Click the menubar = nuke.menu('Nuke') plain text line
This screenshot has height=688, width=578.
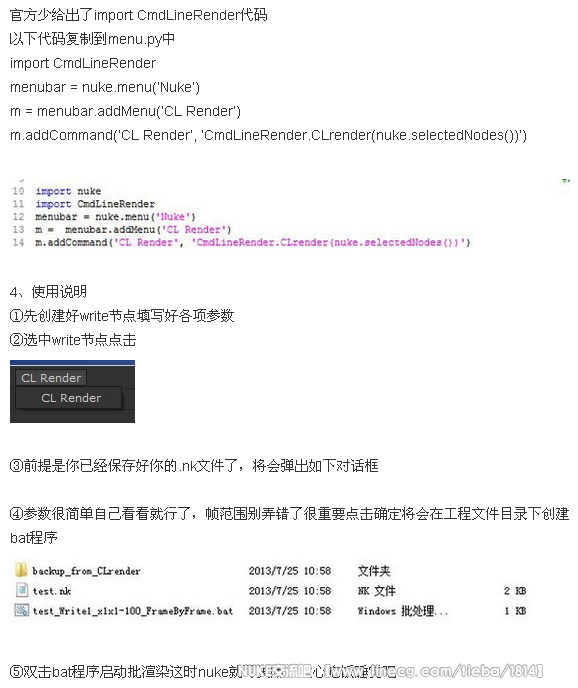tap(105, 87)
